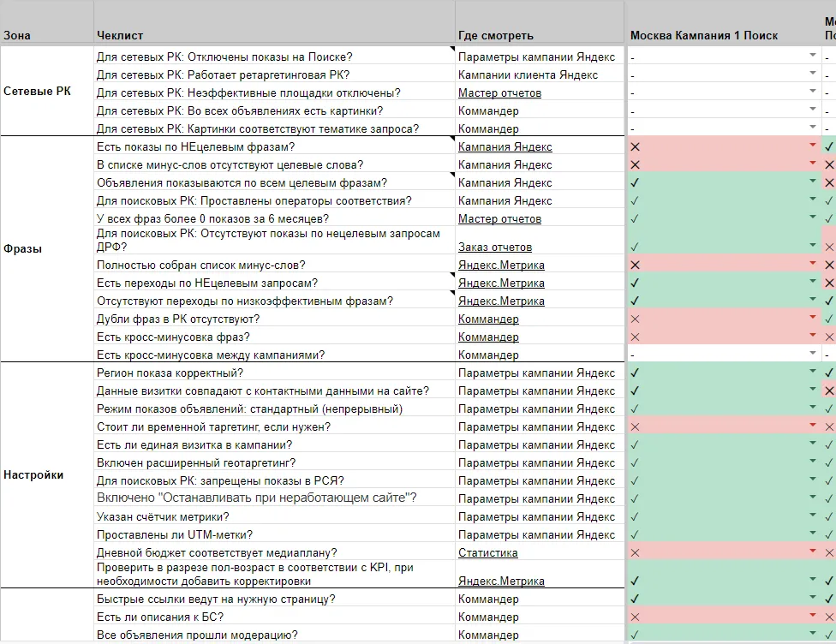This screenshot has width=836, height=644.
Task: Expand dropdown arrow in 'Есть показы по НЕцелевым фразам?' row
Action: (x=813, y=145)
